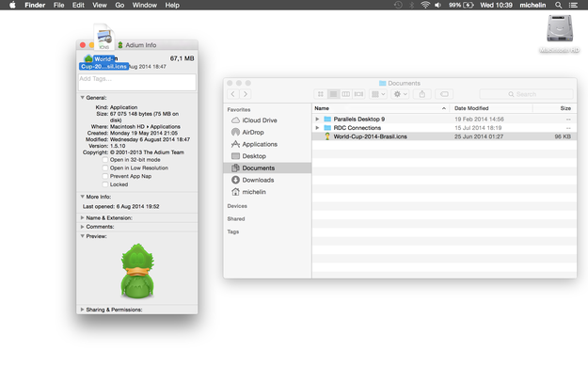The image size is (588, 367).
Task: Open the File menu
Action: point(58,5)
